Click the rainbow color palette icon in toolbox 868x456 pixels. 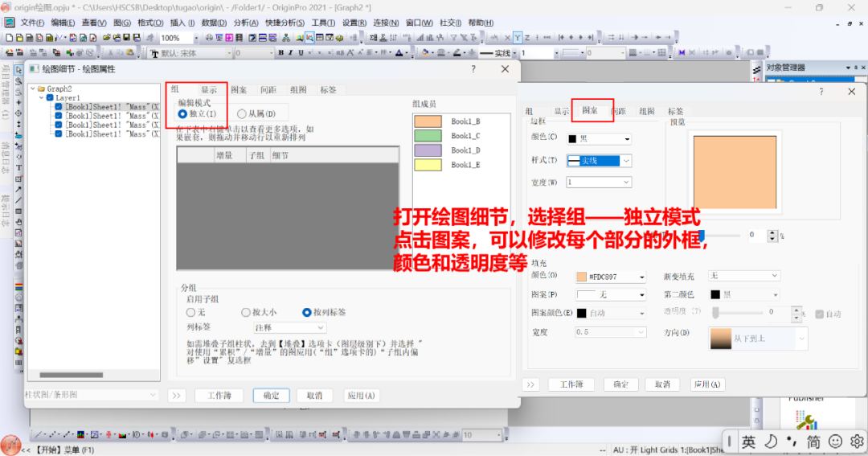tap(18, 287)
